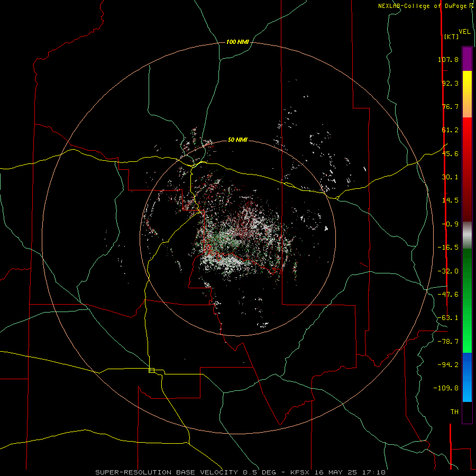Click the gray near-zero band of velocity scale
476x476 pixels.
coord(467,235)
